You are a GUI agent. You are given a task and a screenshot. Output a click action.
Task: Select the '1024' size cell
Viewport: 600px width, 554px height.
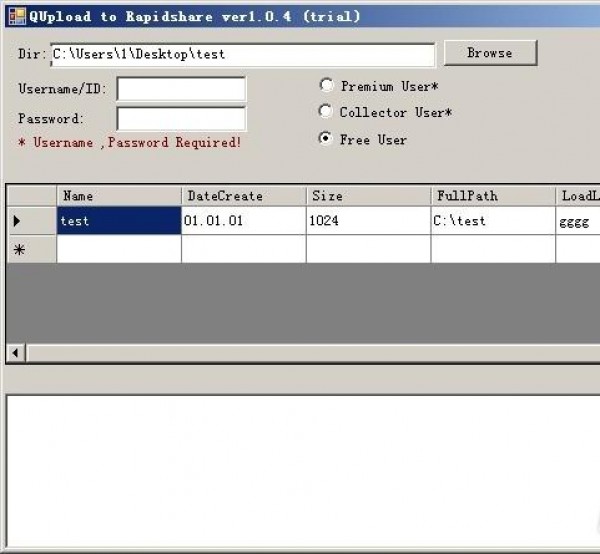tap(368, 220)
